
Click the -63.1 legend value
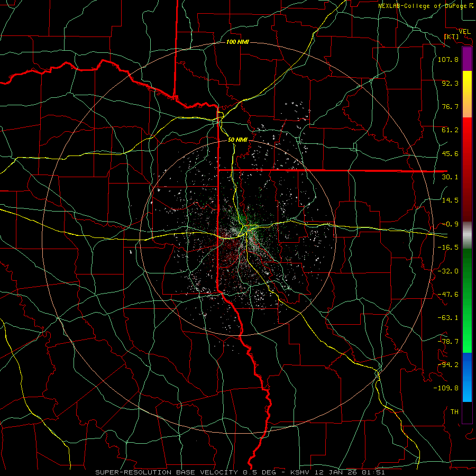pos(448,318)
